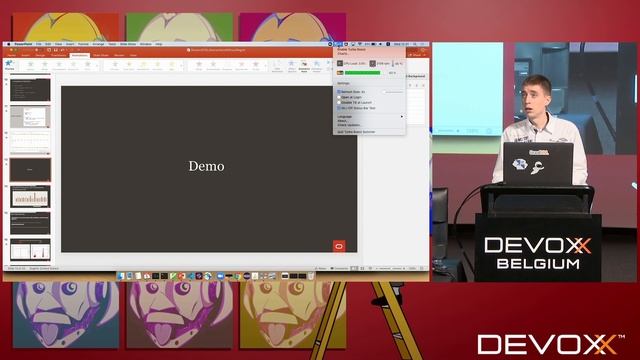Open the Insert menu in the menu bar

pyautogui.click(x=70, y=44)
